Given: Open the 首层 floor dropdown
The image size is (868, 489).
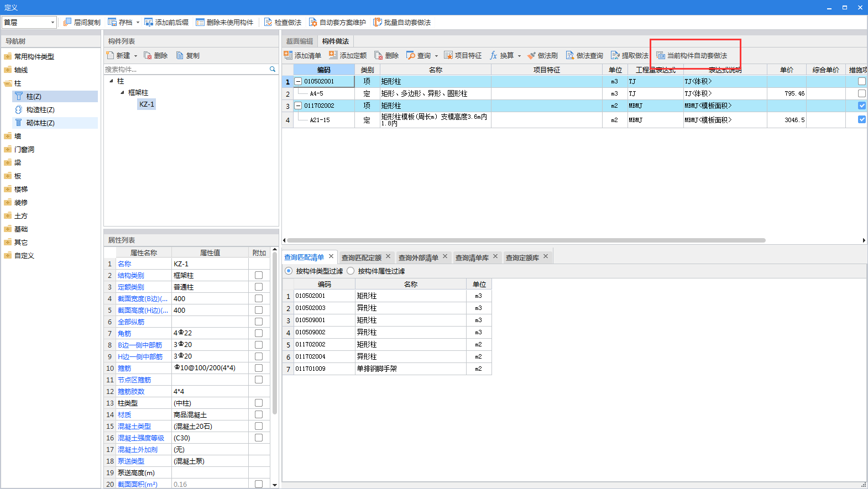Looking at the screenshot, I should coord(53,22).
